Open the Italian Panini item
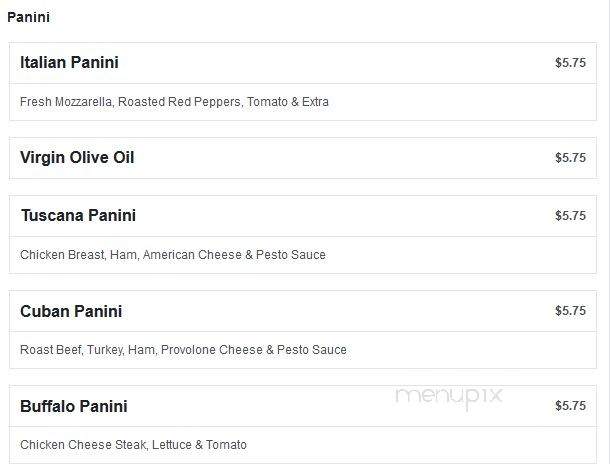The image size is (610, 464). click(x=69, y=63)
